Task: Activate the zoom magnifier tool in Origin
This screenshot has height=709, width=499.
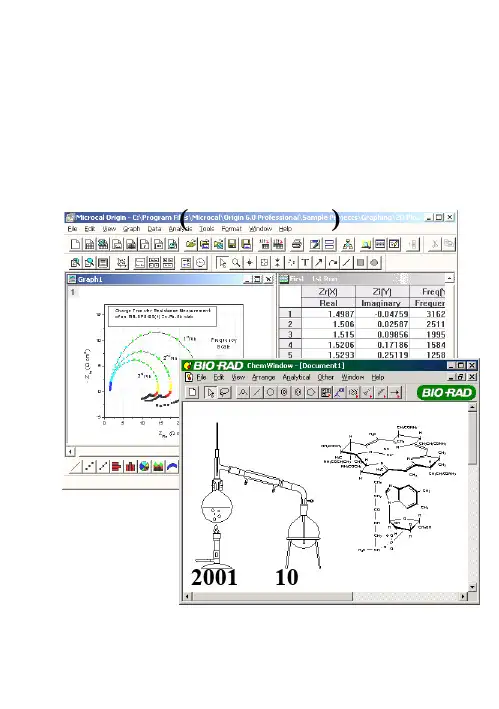Action: click(x=236, y=262)
